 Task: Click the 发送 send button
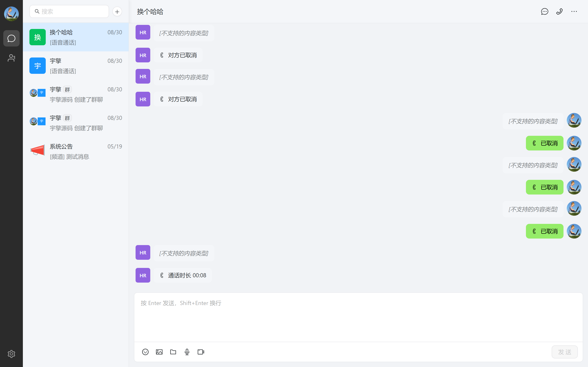pyautogui.click(x=565, y=352)
